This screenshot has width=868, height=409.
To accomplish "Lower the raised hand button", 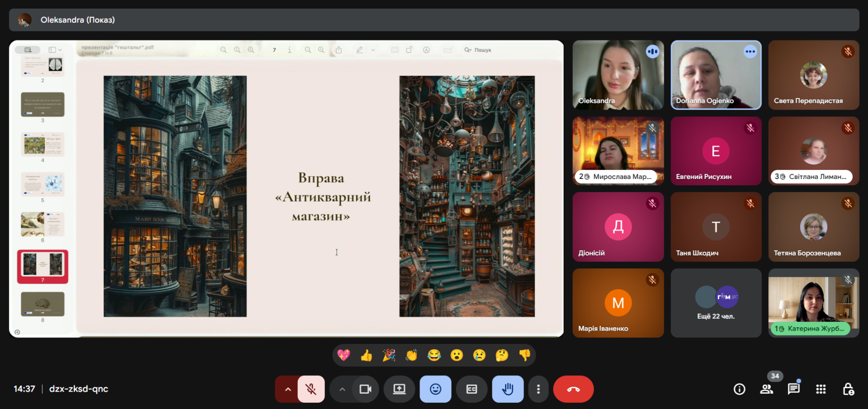I will 508,389.
